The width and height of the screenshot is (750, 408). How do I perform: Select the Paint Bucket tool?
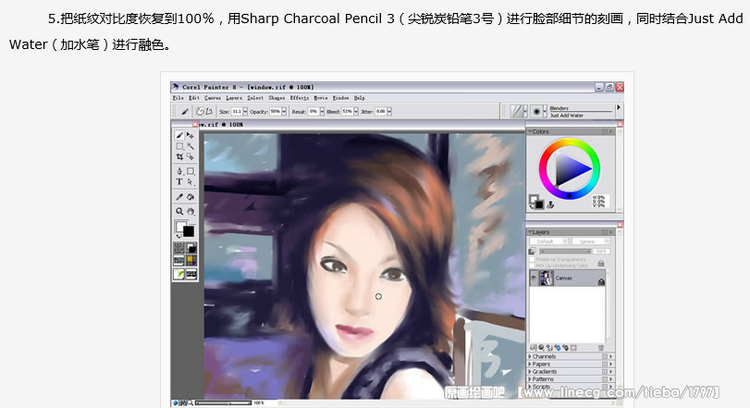click(190, 197)
